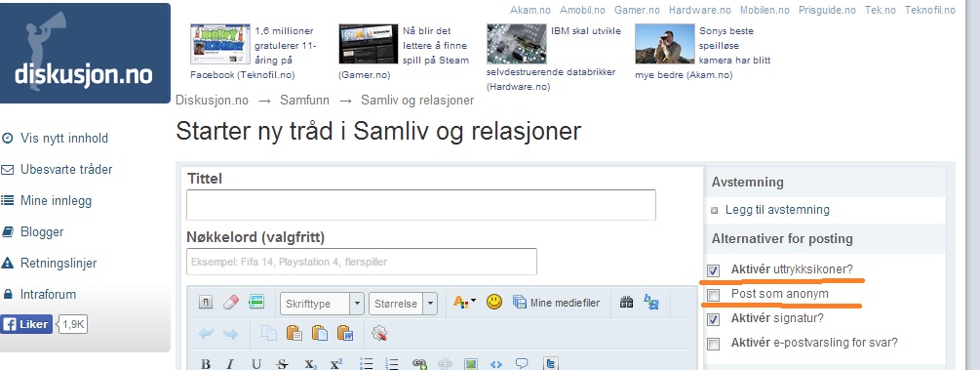Open Ubesvarte tråder in sidebar
This screenshot has height=370, width=980.
click(x=66, y=170)
